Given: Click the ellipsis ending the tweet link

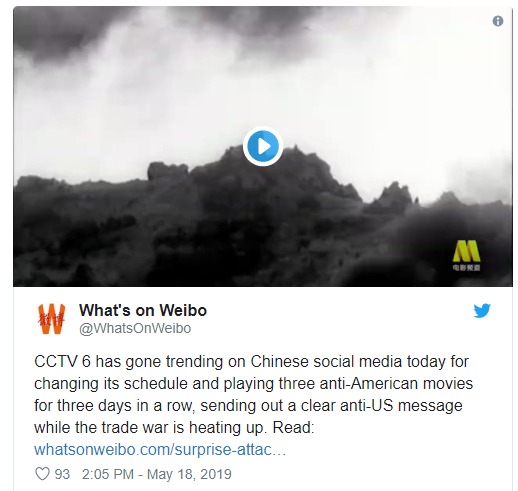Looking at the screenshot, I should (x=279, y=450).
